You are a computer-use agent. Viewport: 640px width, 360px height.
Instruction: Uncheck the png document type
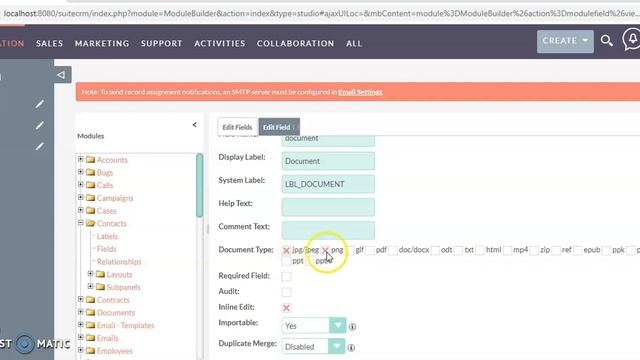tap(325, 250)
